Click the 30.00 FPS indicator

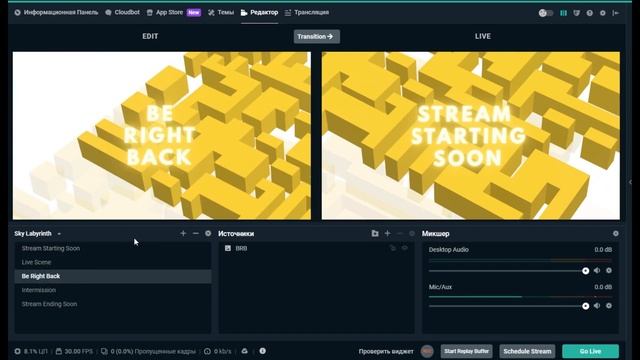click(74, 351)
